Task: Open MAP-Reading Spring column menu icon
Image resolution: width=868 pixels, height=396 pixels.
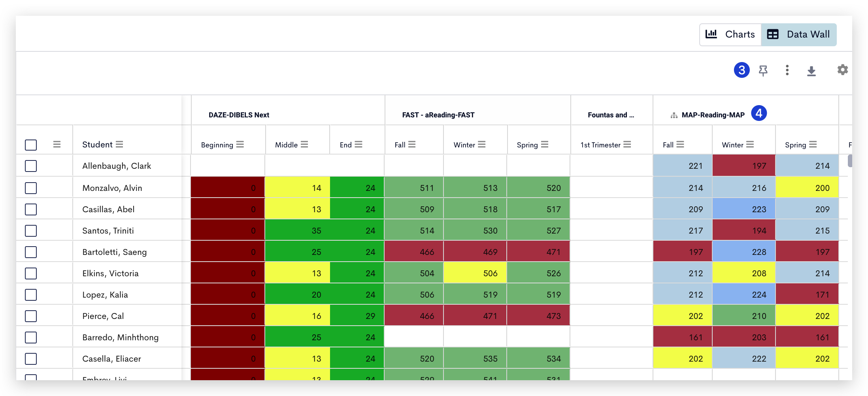Action: pyautogui.click(x=813, y=144)
